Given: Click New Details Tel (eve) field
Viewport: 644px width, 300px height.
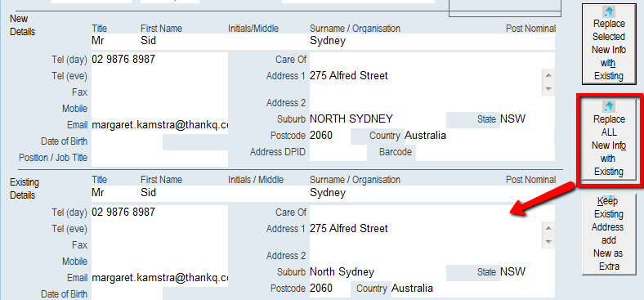Looking at the screenshot, I should point(159,76).
